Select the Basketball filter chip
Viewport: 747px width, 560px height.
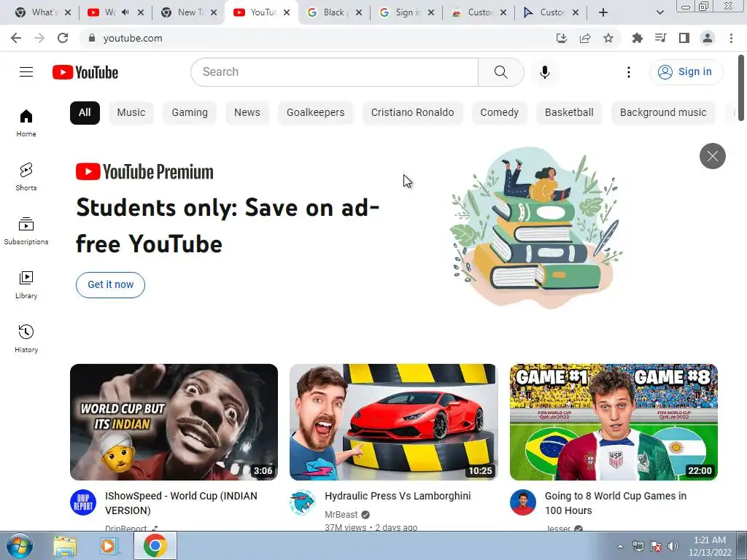point(569,113)
